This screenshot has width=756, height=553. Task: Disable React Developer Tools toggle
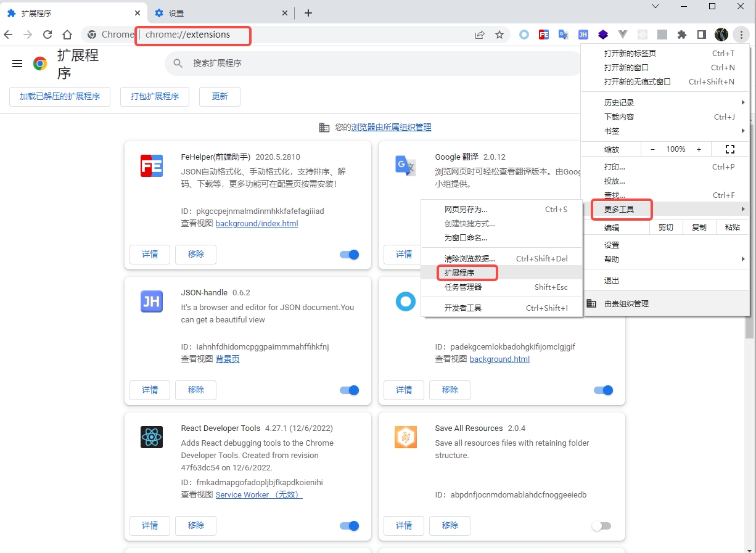[350, 526]
